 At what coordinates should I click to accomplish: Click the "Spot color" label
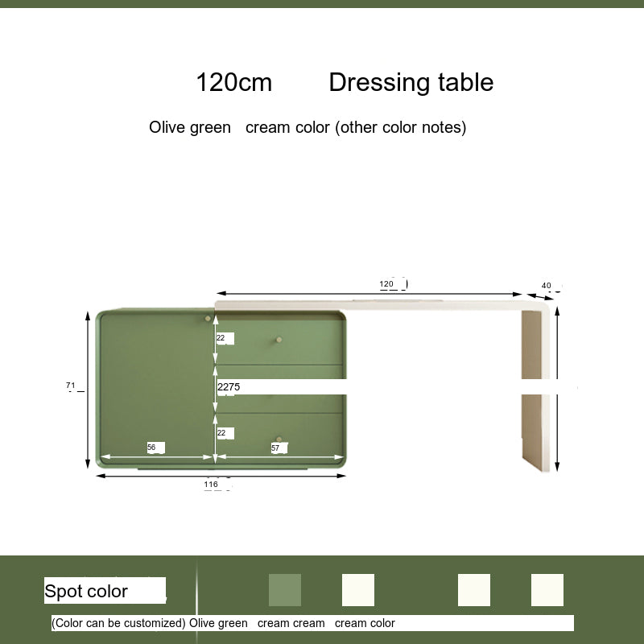pyautogui.click(x=86, y=591)
